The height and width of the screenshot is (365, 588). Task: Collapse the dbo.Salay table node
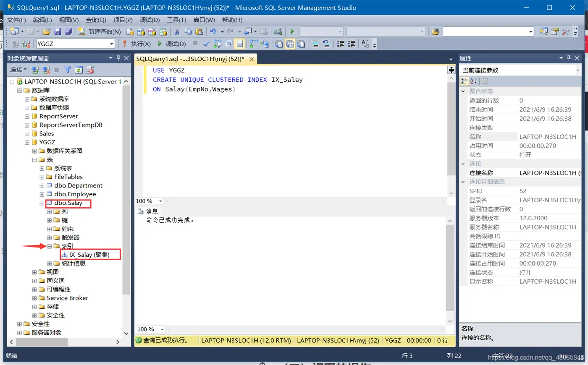tap(42, 203)
